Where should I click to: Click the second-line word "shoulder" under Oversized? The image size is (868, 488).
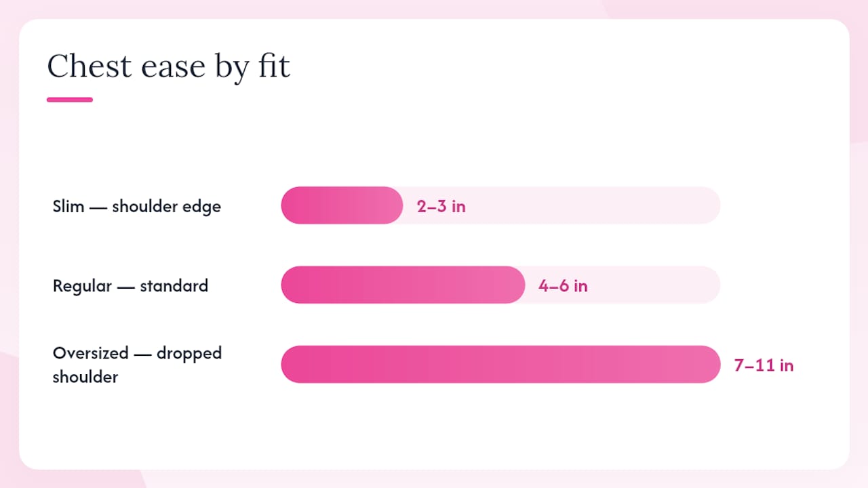[85, 377]
